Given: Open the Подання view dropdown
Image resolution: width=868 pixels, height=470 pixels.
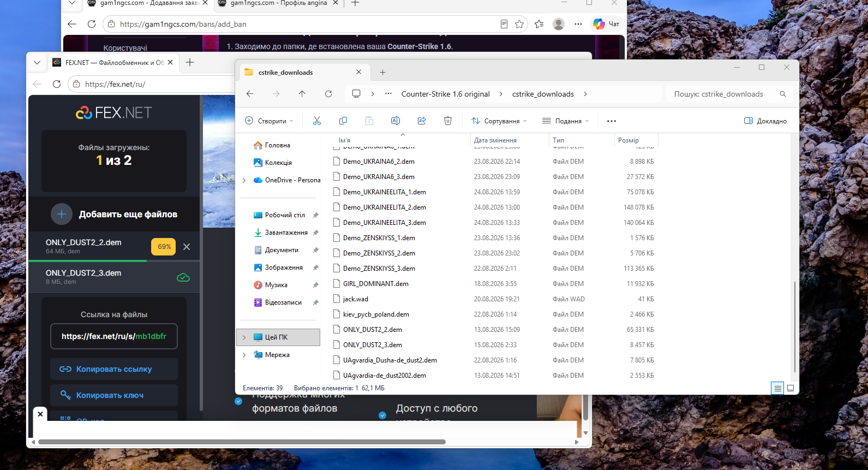Looking at the screenshot, I should point(566,121).
